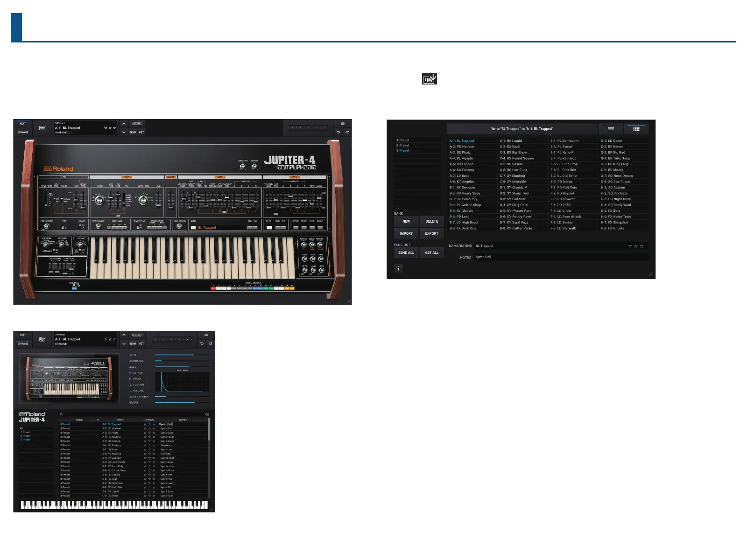Adjust REVERB slider in Browse window
This screenshot has width=747, height=560.
pyautogui.click(x=182, y=402)
